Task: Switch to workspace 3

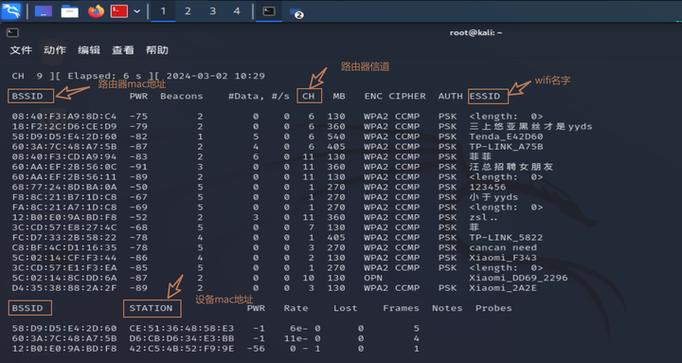Action: pos(213,11)
